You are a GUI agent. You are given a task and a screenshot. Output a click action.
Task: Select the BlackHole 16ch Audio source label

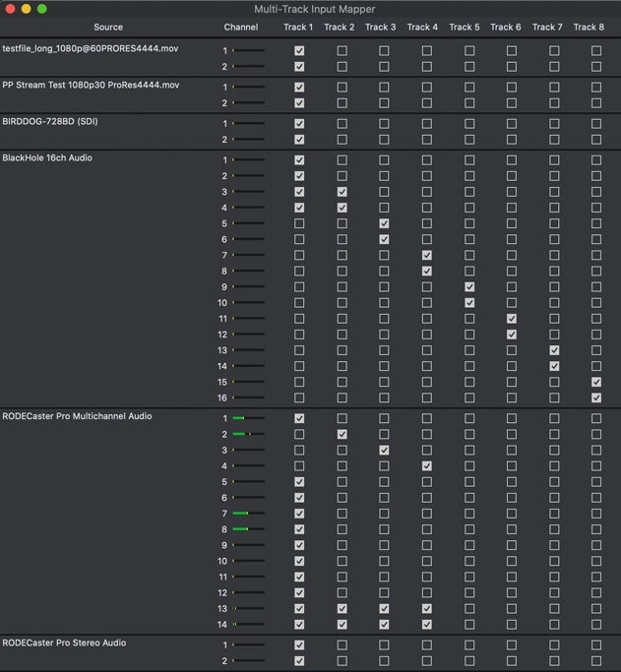(47, 157)
